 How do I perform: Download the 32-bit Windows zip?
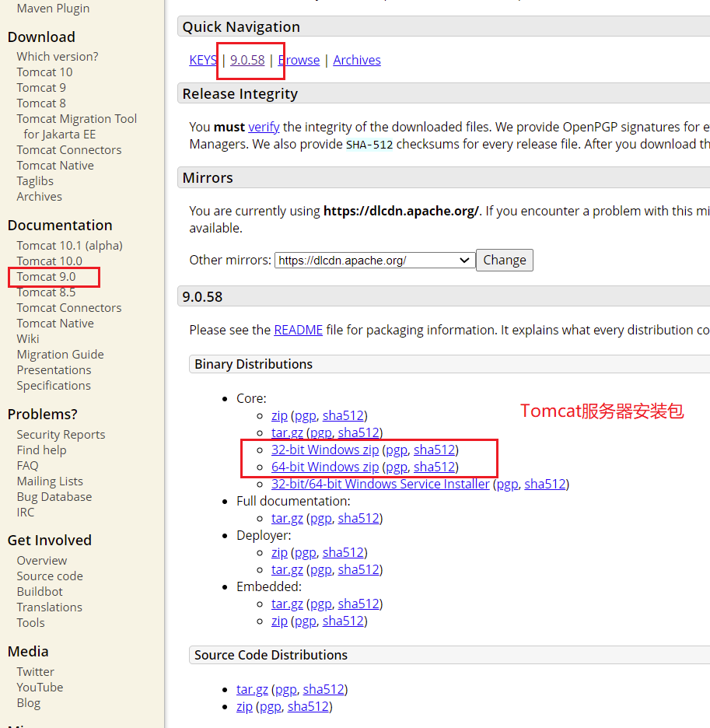click(325, 450)
